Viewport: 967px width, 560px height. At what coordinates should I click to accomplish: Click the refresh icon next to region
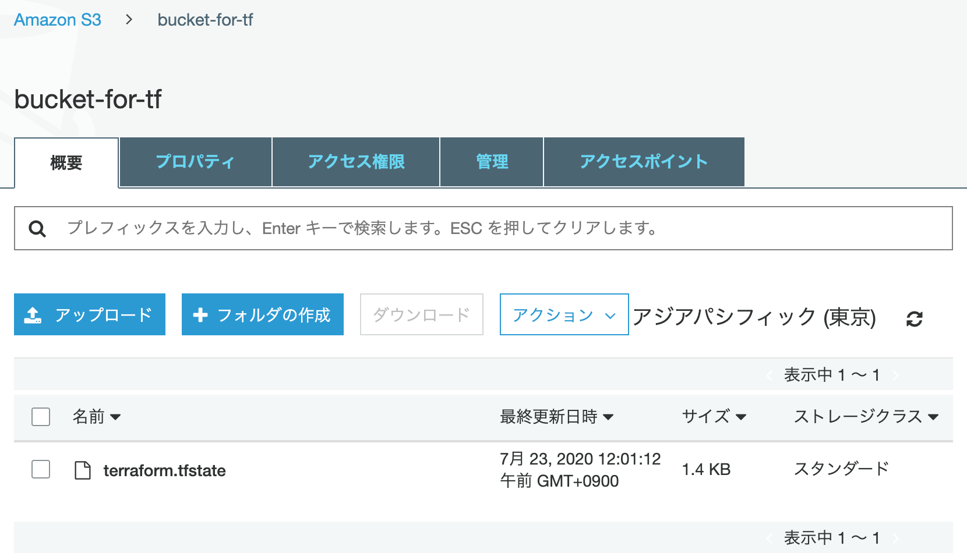(914, 318)
